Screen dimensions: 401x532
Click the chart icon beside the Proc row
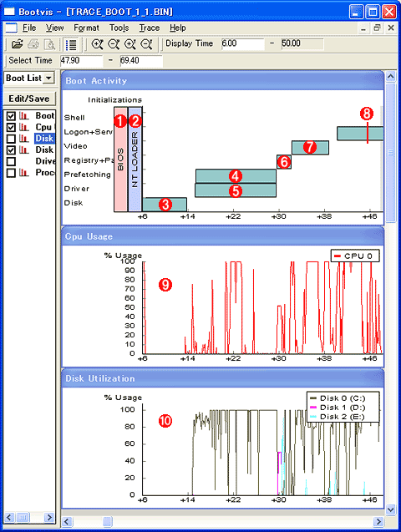[x=24, y=173]
